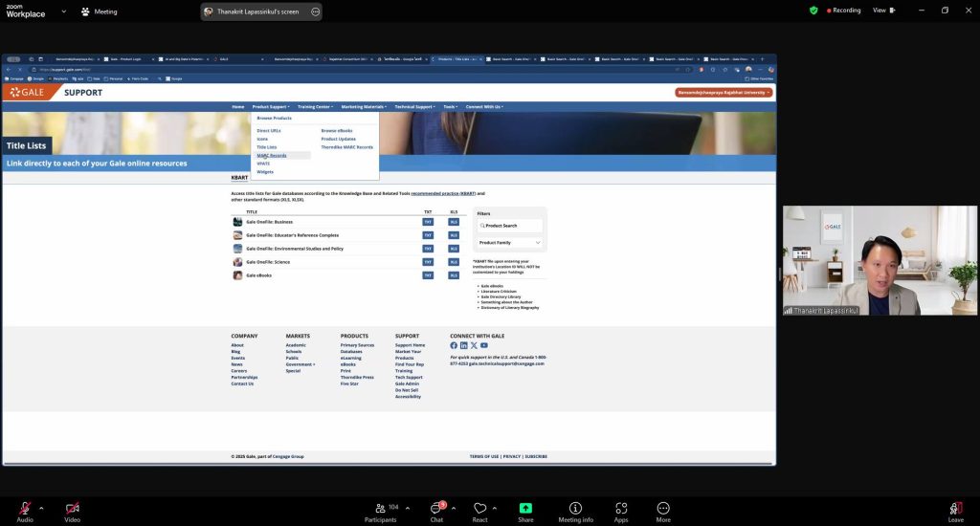Select MARC Records in dropdown

pos(272,156)
